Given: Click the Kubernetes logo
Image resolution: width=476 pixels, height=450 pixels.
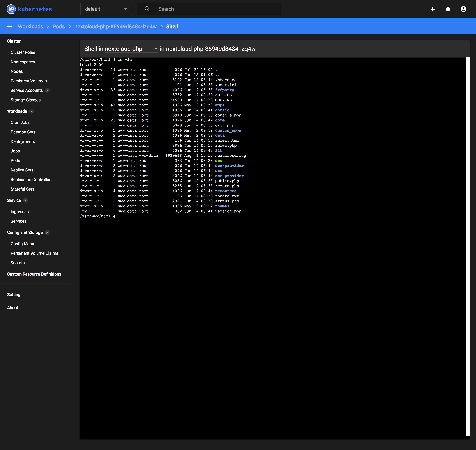Looking at the screenshot, I should [x=11, y=9].
